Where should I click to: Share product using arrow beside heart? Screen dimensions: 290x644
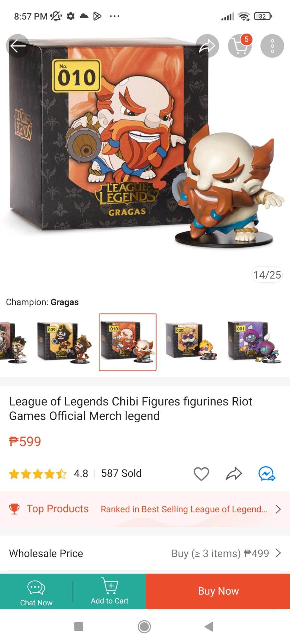coord(234,474)
